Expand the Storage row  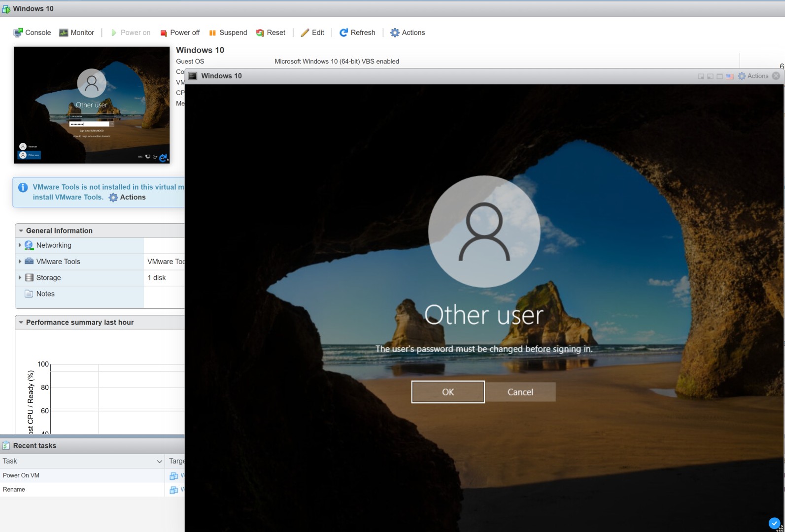coord(20,277)
